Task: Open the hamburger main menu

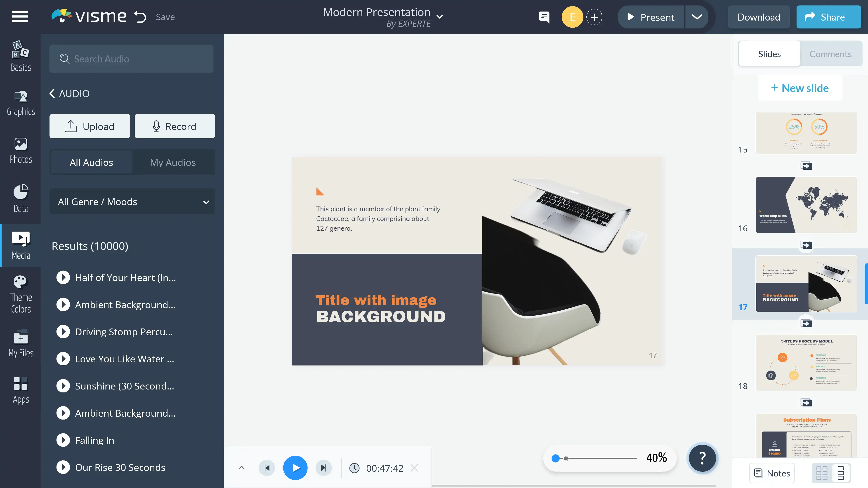Action: tap(20, 16)
